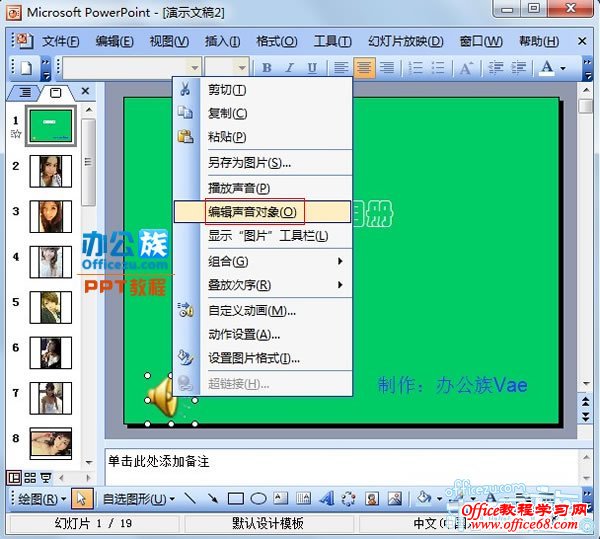Align text left
The image size is (600, 539).
pos(341,68)
